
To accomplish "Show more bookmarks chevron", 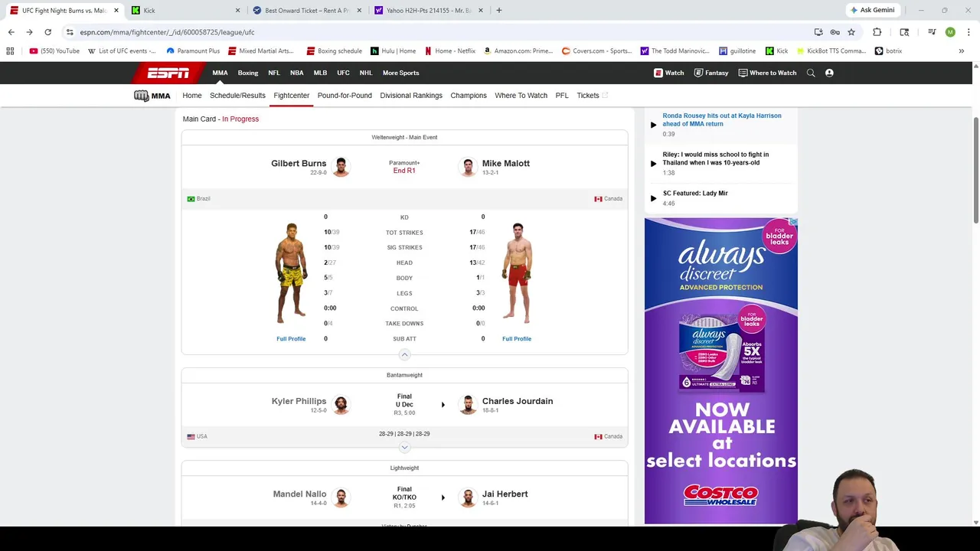I will coord(962,51).
